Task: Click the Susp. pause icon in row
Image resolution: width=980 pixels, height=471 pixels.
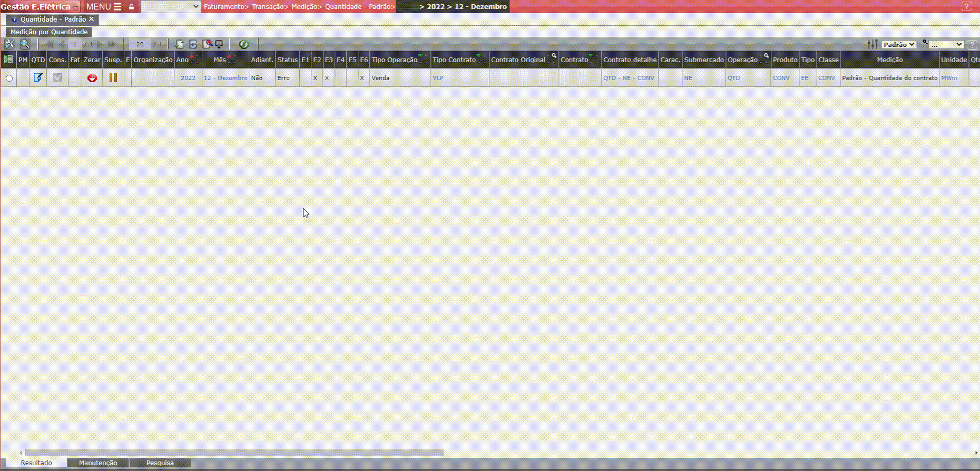Action: (x=113, y=78)
